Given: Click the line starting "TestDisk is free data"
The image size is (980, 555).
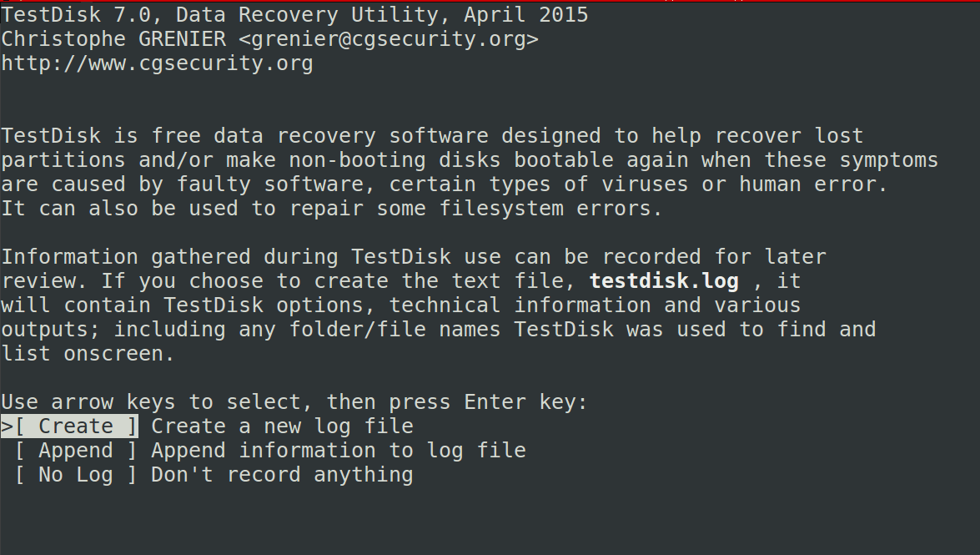Looking at the screenshot, I should (x=432, y=136).
